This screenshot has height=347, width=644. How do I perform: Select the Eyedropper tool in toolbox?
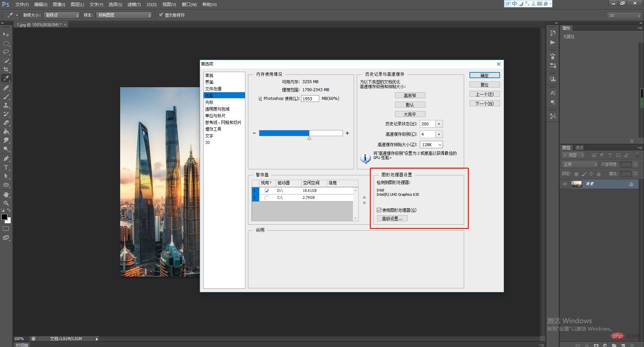coord(6,78)
